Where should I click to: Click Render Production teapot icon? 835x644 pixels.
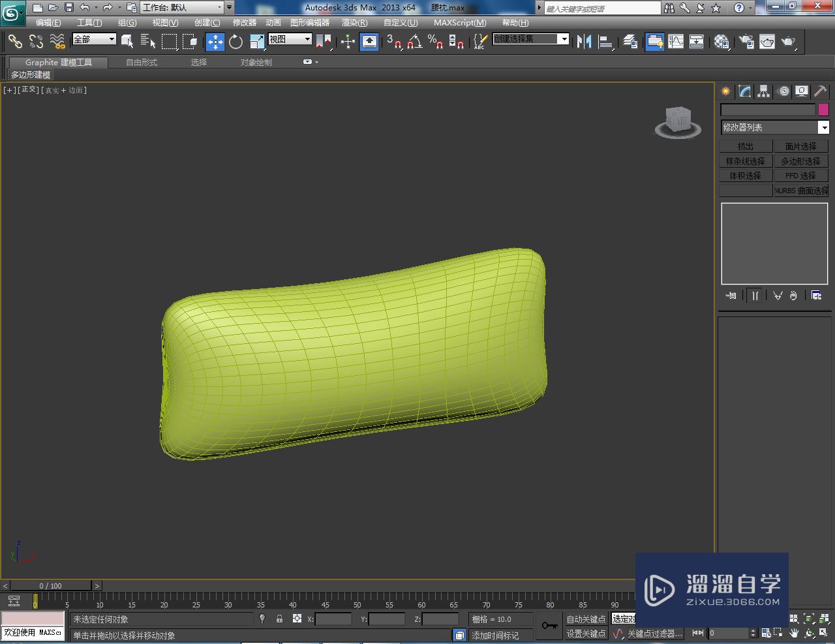789,42
